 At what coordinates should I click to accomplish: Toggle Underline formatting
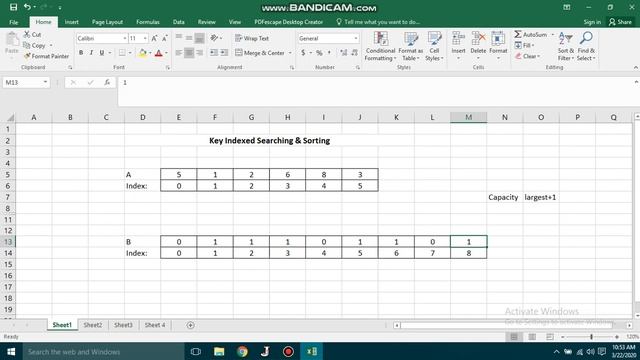tap(102, 53)
